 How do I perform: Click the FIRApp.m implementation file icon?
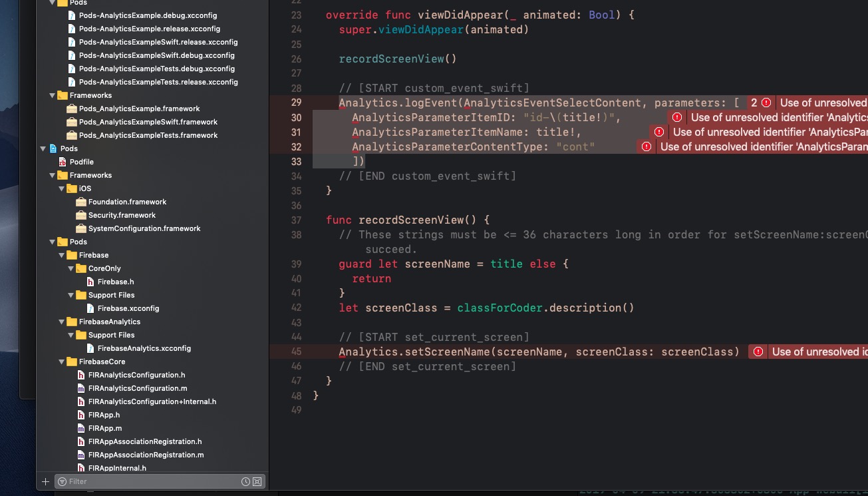82,428
